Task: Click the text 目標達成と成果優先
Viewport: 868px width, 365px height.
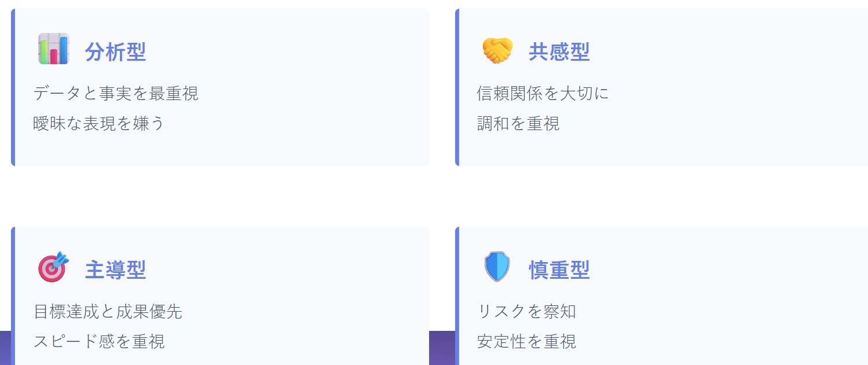Action: [x=108, y=312]
